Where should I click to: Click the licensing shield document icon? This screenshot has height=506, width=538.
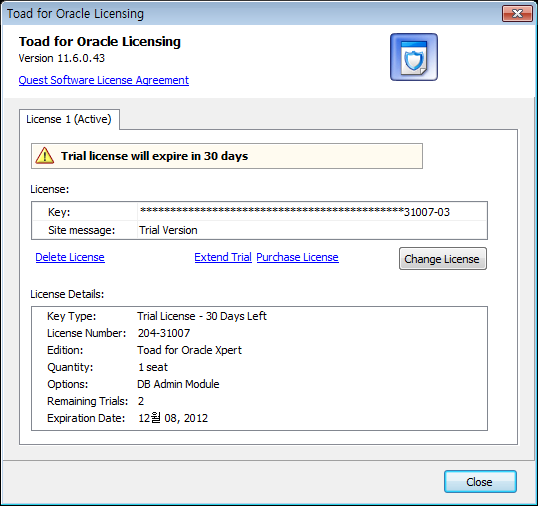point(414,57)
